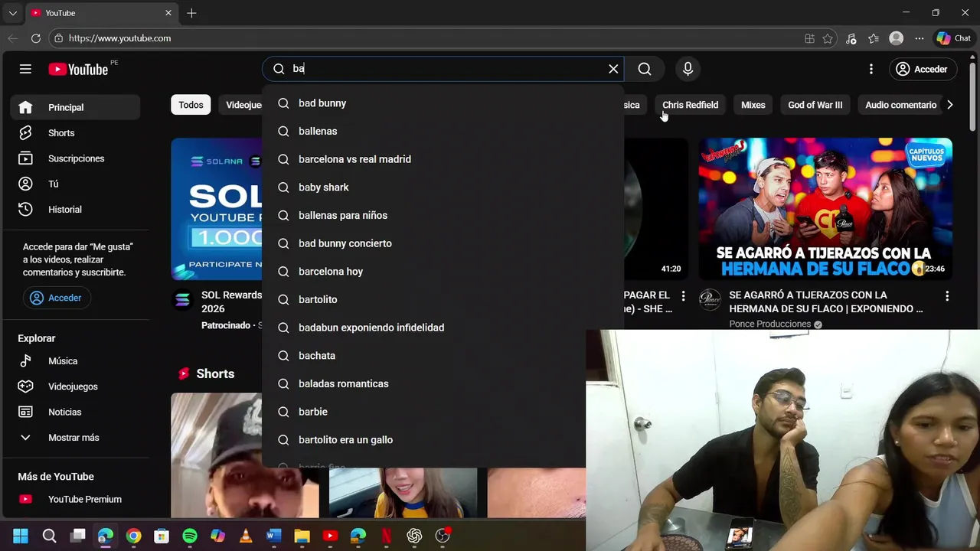The image size is (980, 551).
Task: Open Word from the taskbar
Action: [273, 536]
